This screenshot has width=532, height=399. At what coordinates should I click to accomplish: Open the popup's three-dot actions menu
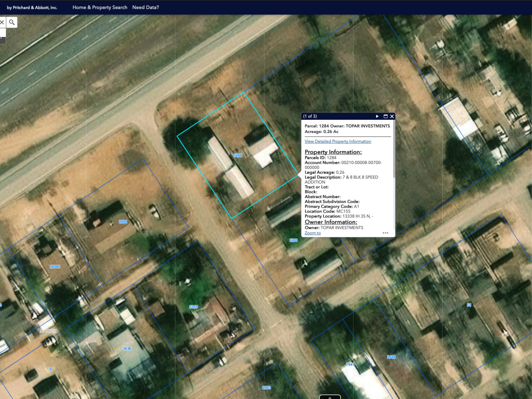(385, 233)
